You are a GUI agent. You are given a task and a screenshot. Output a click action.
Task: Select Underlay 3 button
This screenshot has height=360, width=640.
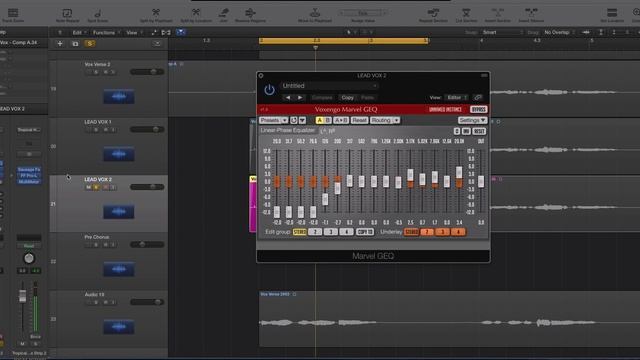point(442,232)
